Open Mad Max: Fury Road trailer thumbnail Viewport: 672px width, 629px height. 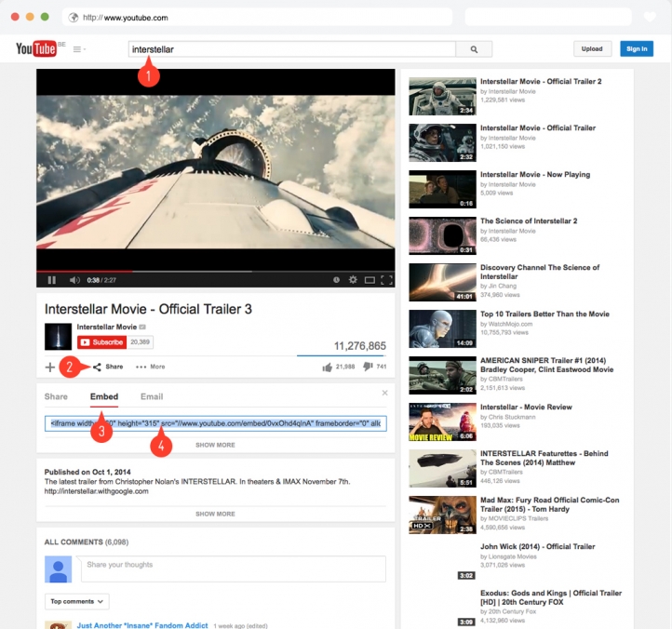pyautogui.click(x=442, y=515)
